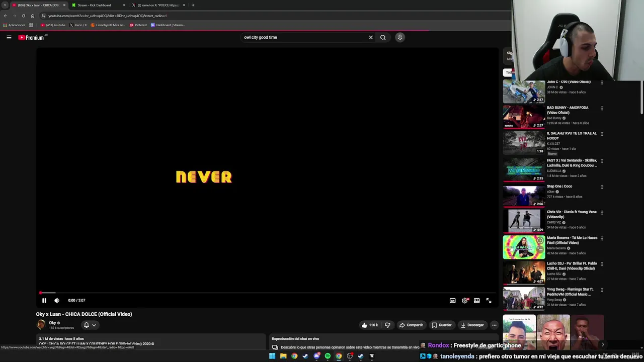Start voice search with the microphone

[400, 37]
